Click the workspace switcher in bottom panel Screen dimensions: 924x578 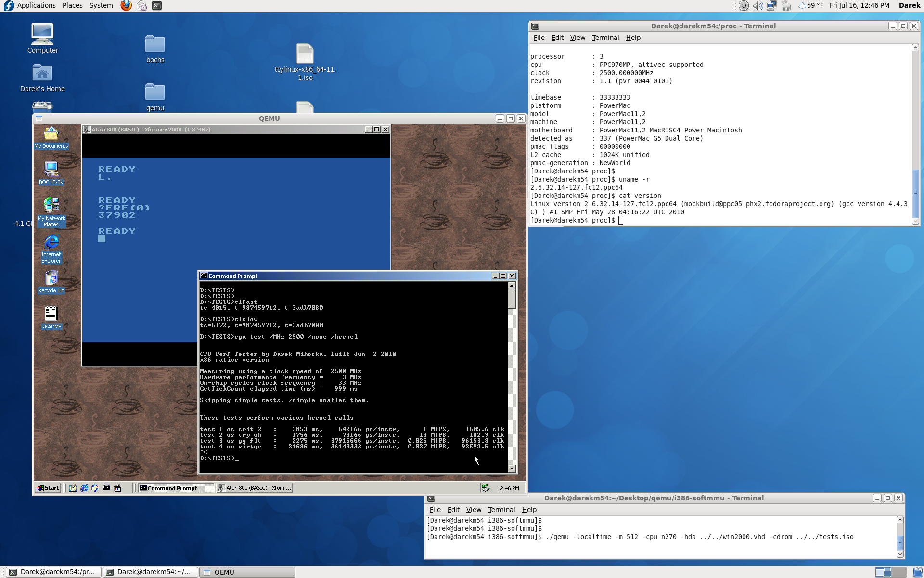(x=891, y=572)
